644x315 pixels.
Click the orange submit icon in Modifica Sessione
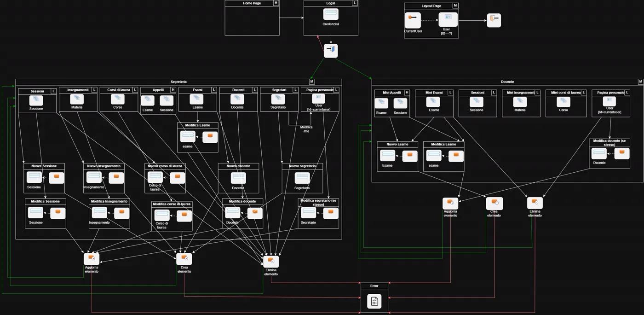pyautogui.click(x=58, y=213)
